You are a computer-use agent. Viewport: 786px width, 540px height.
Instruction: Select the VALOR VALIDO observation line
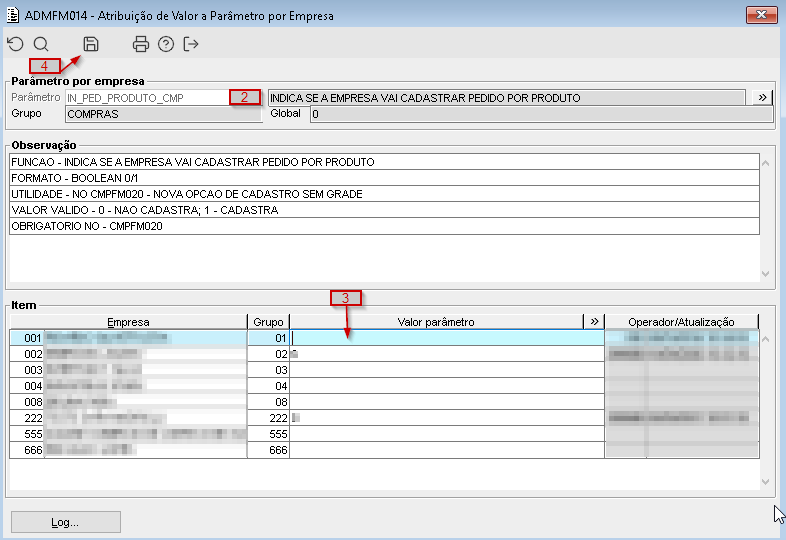click(384, 210)
